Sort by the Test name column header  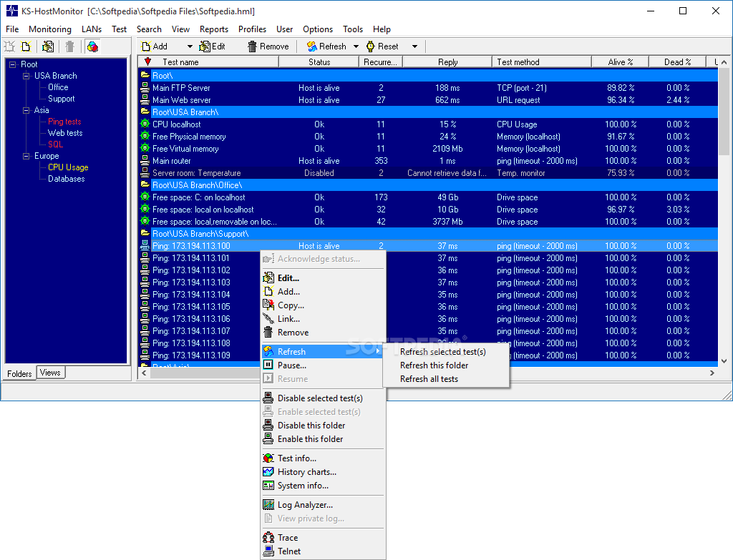tap(208, 62)
